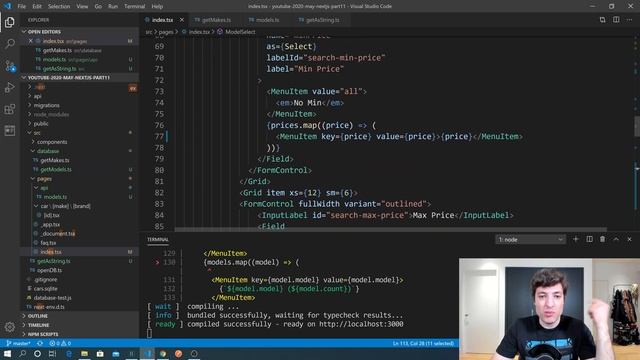Click the open changes icon in editor toolbar
Image resolution: width=640 pixels, height=360 pixels.
(x=602, y=20)
